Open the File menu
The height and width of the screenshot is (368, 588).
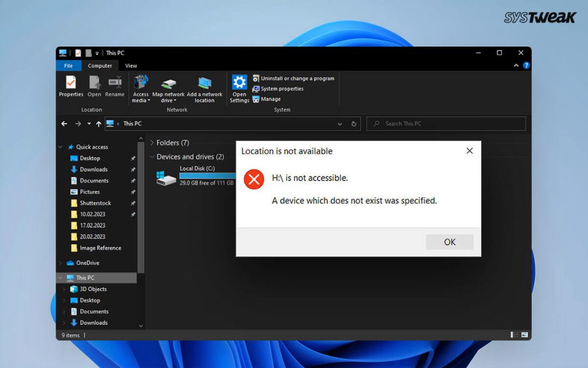click(68, 66)
